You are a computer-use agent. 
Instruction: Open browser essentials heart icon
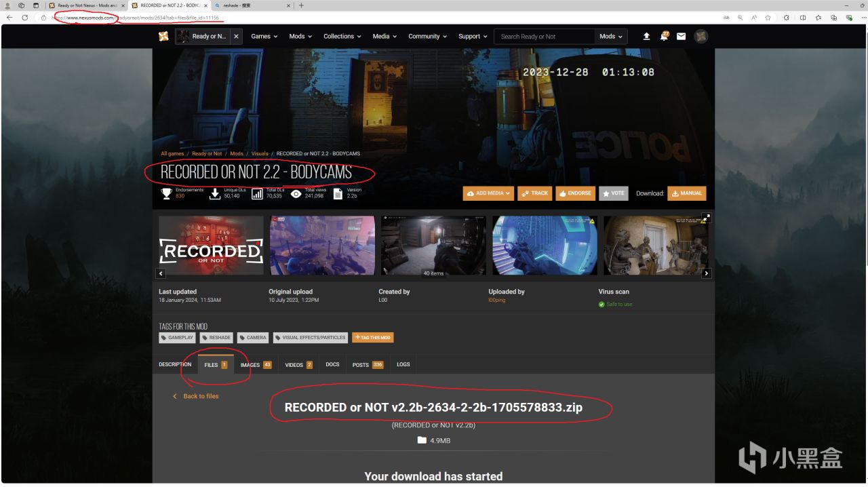tap(848, 17)
